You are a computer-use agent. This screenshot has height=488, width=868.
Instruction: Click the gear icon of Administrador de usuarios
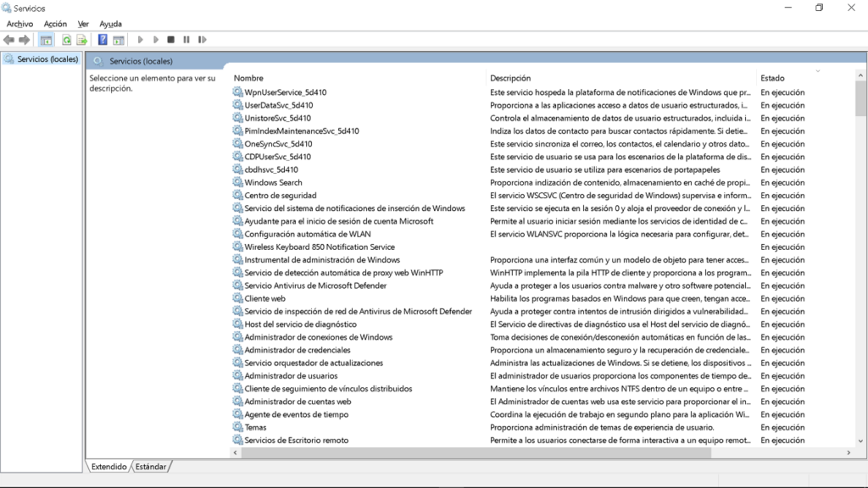click(x=237, y=375)
